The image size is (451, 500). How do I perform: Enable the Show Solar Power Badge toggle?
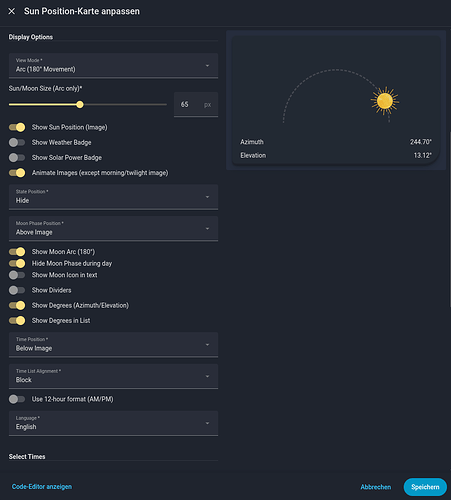pos(17,158)
